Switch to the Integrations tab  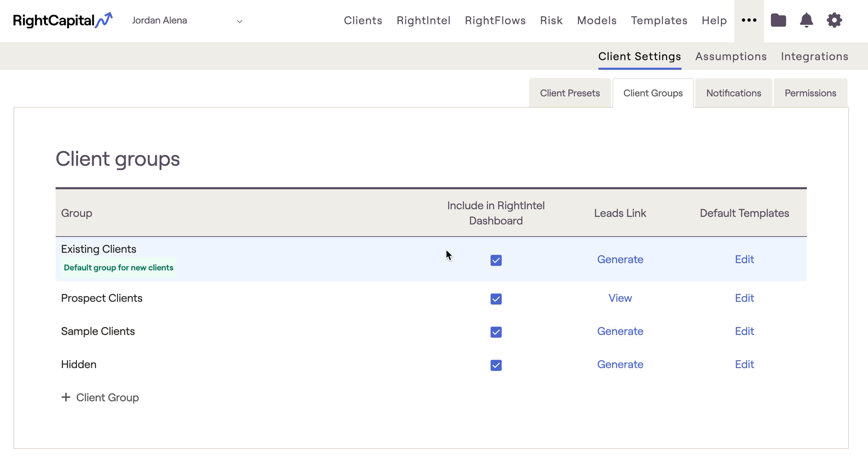[814, 56]
